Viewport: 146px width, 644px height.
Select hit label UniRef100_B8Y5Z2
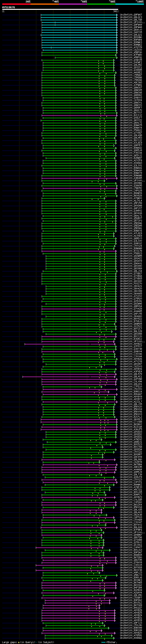[x=131, y=319]
